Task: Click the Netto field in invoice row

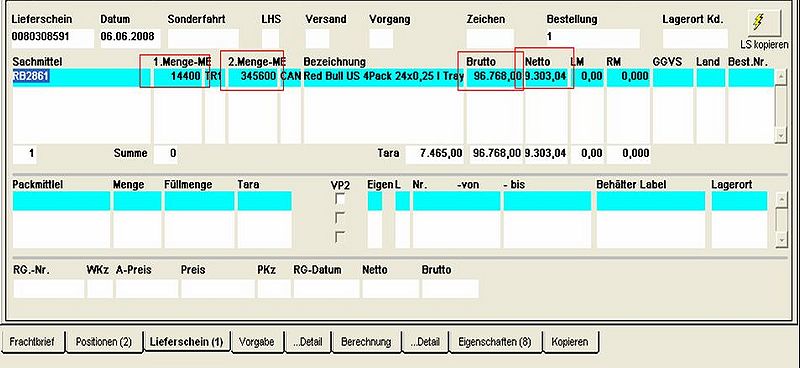Action: point(390,289)
